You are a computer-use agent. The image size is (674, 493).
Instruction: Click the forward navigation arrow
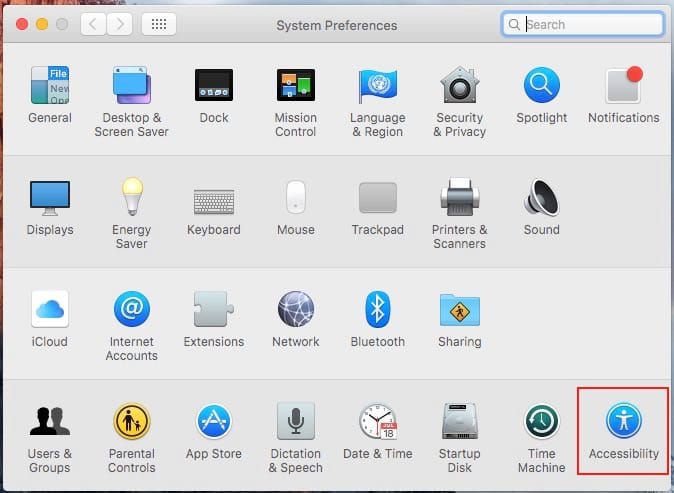click(x=119, y=24)
